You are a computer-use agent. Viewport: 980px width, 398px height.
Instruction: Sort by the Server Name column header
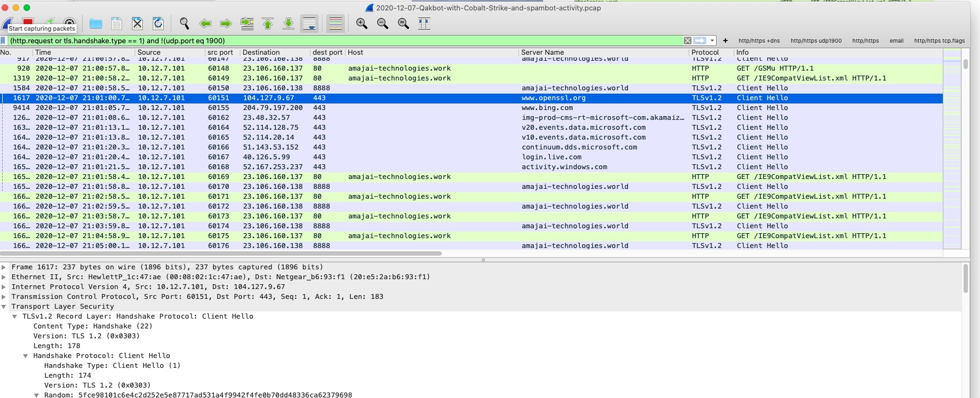(603, 53)
